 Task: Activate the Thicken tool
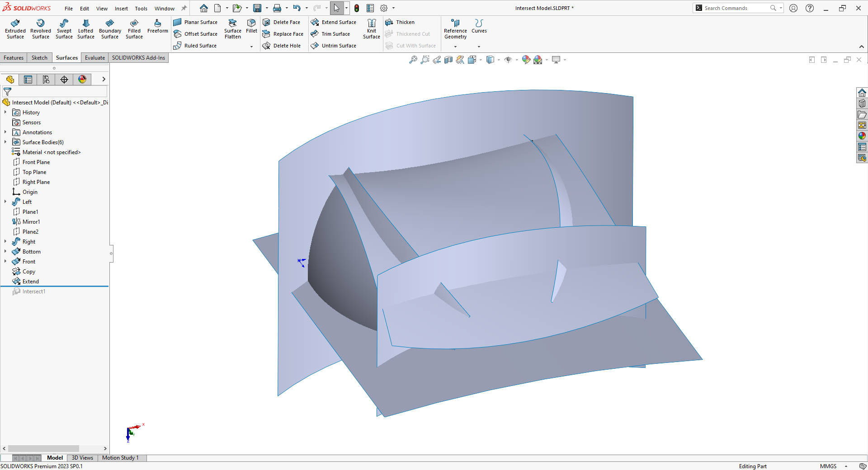(x=400, y=22)
